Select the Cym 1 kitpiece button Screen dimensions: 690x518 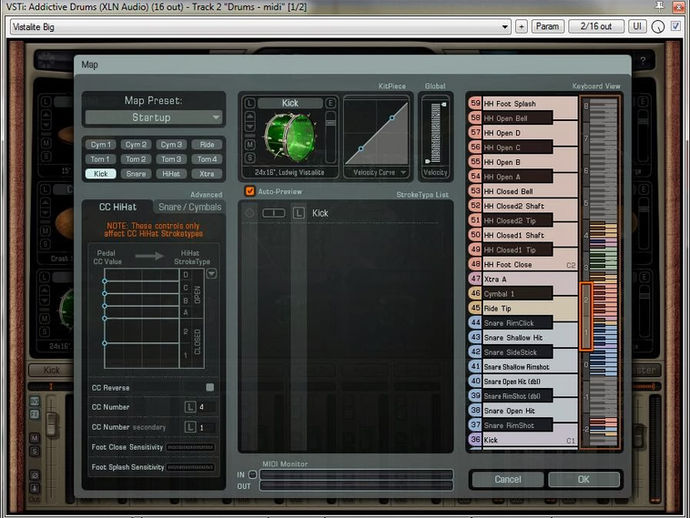click(x=101, y=144)
